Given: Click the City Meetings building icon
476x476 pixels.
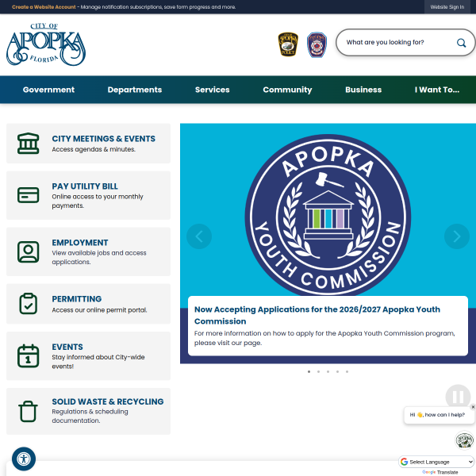Looking at the screenshot, I should pyautogui.click(x=29, y=144).
